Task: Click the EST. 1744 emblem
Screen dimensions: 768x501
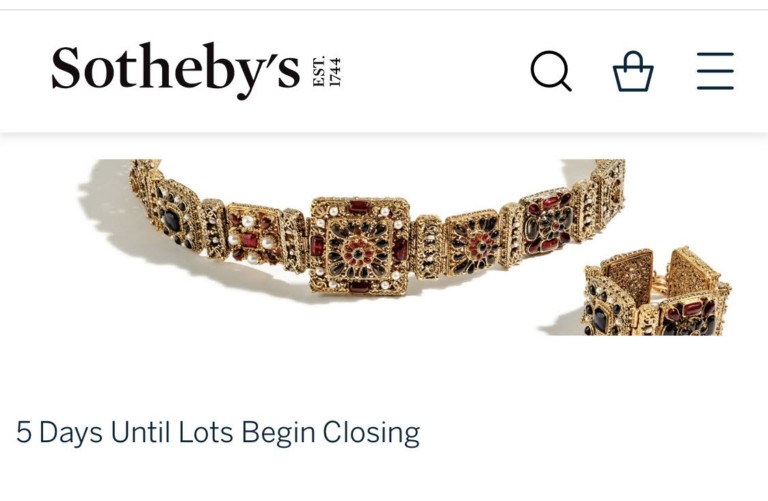Action: (327, 72)
